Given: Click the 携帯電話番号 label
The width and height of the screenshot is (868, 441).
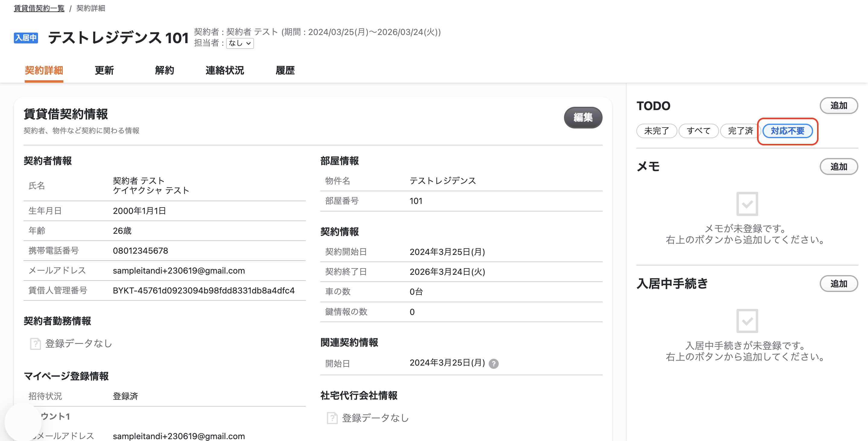Looking at the screenshot, I should pos(54,251).
